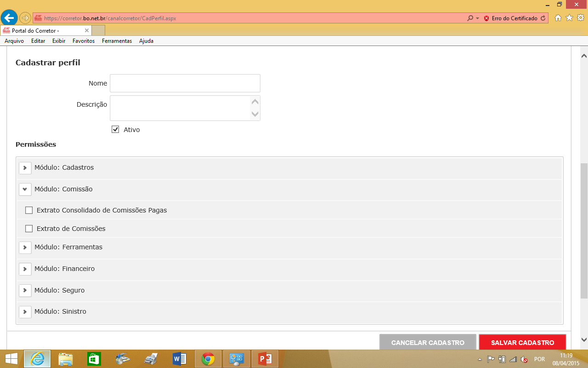Click the CANCELAR CADASTRO button
This screenshot has width=588, height=368.
[x=428, y=342]
